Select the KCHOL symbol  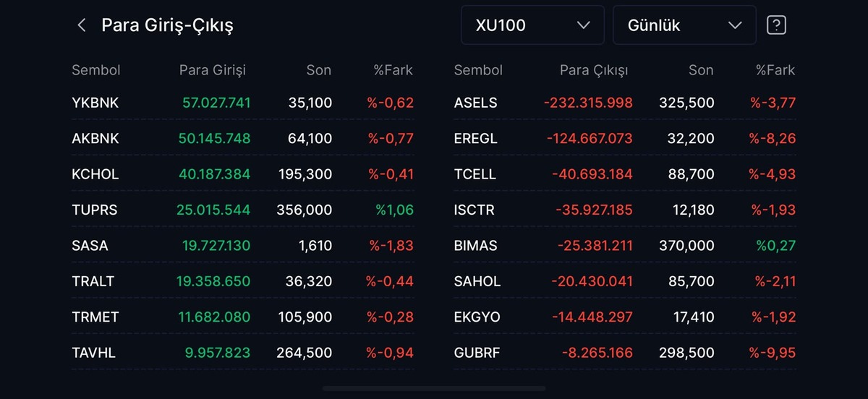coord(95,174)
